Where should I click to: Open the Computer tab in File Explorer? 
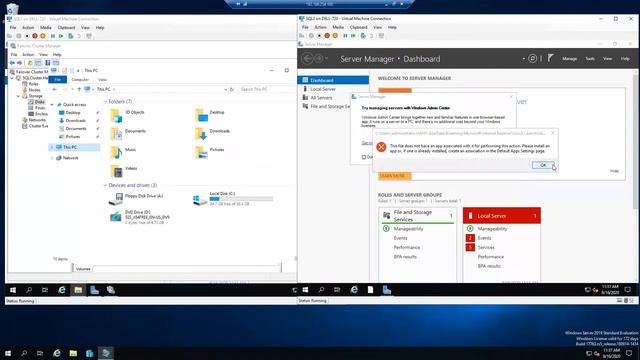point(80,80)
